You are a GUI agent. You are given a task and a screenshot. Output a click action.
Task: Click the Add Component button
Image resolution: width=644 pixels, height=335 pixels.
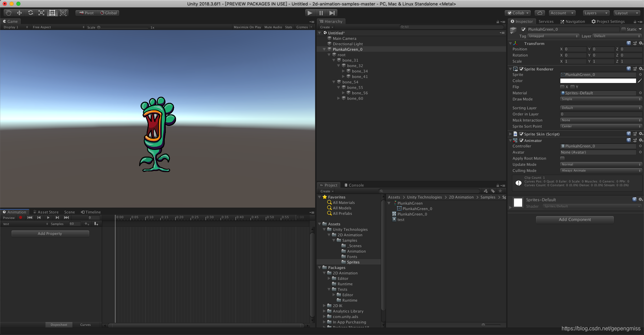click(575, 220)
